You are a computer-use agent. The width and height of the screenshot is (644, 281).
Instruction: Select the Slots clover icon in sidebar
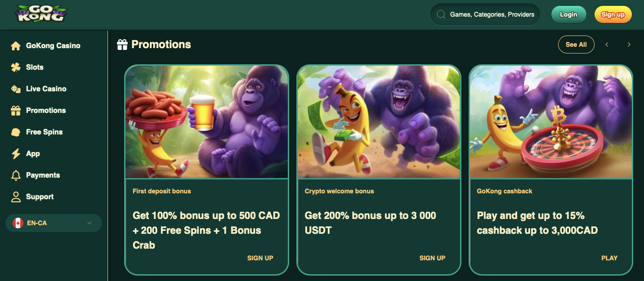[x=16, y=67]
